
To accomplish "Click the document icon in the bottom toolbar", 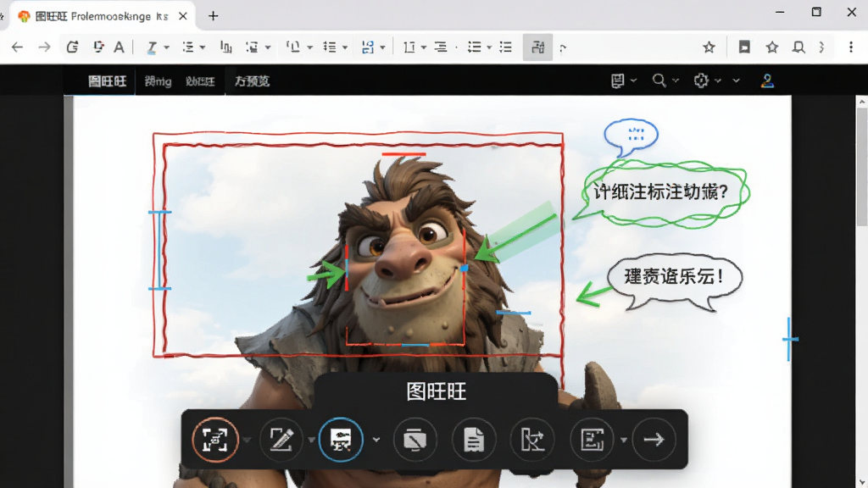I will 474,440.
